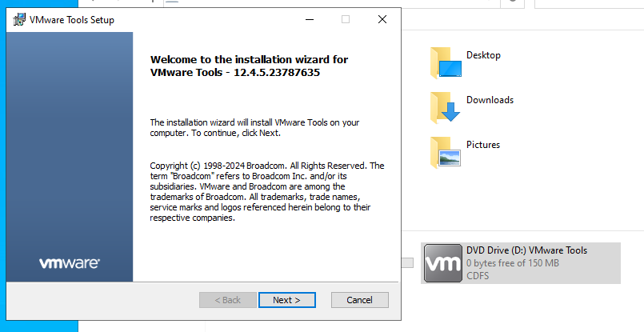Click the "0 bytes free of 150 MB" text
Image resolution: width=644 pixels, height=332 pixels.
pyautogui.click(x=513, y=263)
